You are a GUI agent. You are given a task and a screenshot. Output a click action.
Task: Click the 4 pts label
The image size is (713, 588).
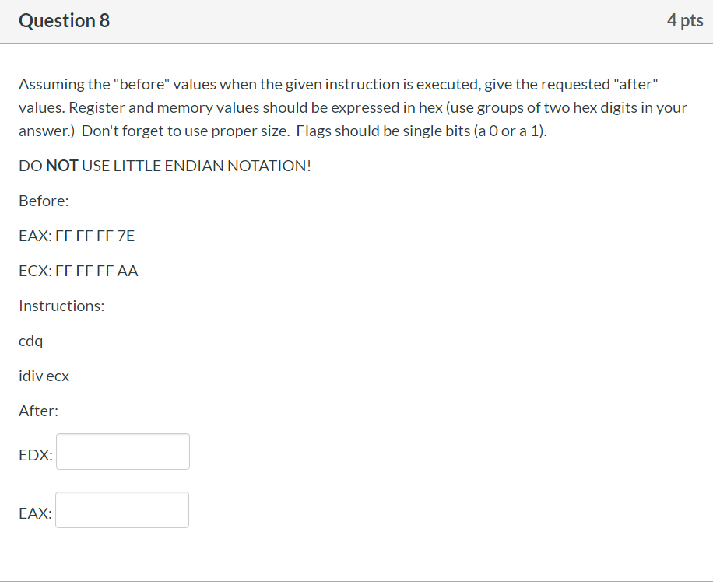(684, 20)
